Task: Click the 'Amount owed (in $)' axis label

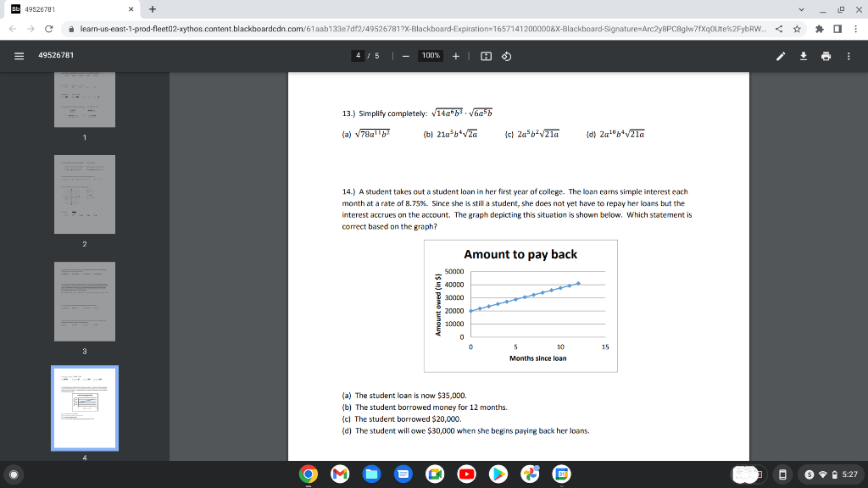Action: click(x=438, y=305)
